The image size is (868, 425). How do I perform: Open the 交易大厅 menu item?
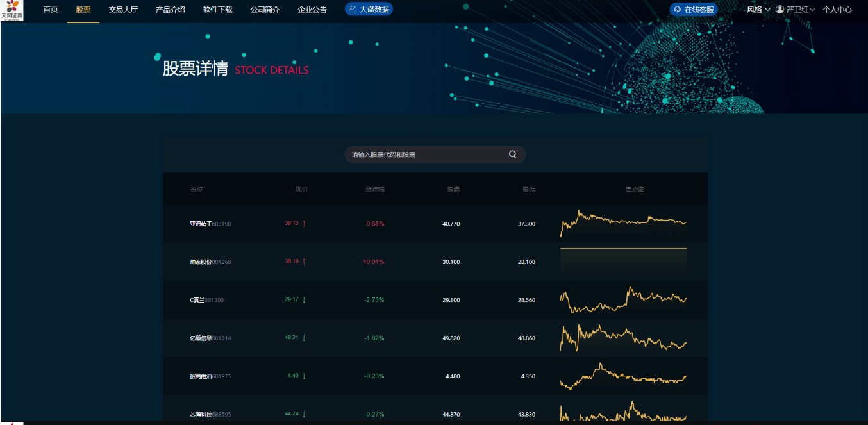(123, 10)
